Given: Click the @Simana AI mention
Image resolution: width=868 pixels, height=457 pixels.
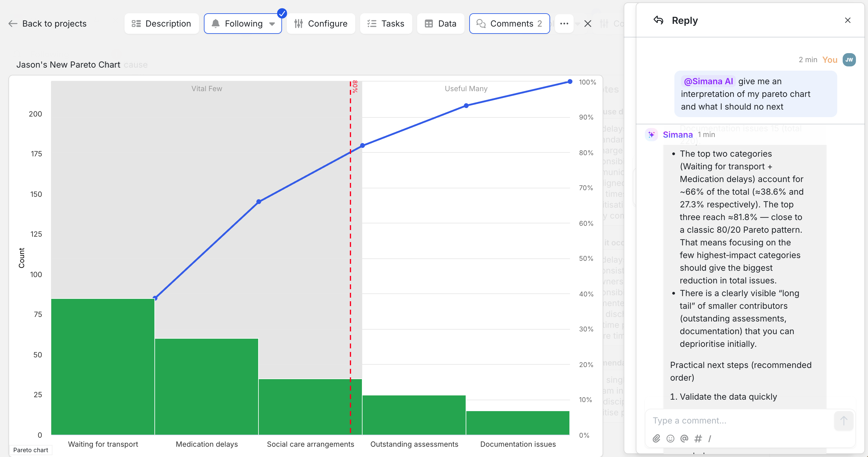Looking at the screenshot, I should pos(708,81).
